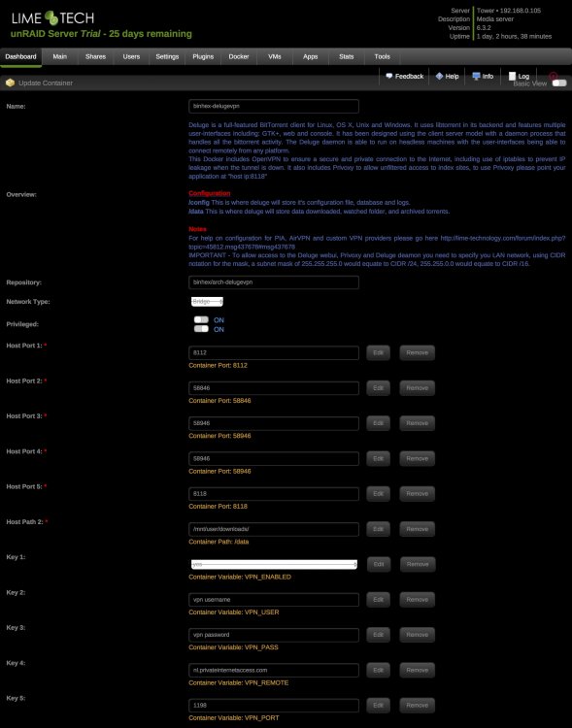The width and height of the screenshot is (572, 728).
Task: Open the Apps tab
Action: tap(311, 56)
